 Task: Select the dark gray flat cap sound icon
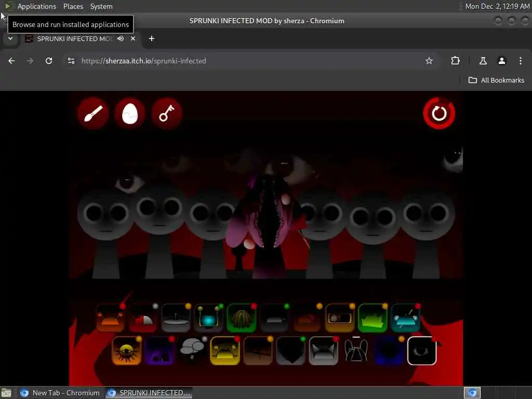pos(274,318)
